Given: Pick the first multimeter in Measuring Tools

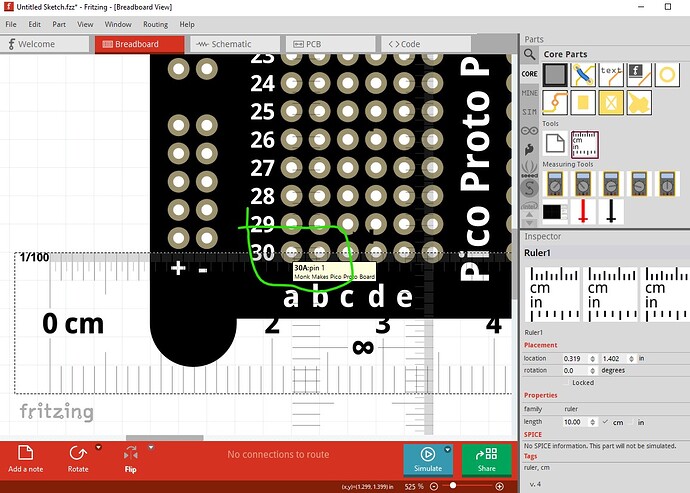Looking at the screenshot, I should point(555,184).
